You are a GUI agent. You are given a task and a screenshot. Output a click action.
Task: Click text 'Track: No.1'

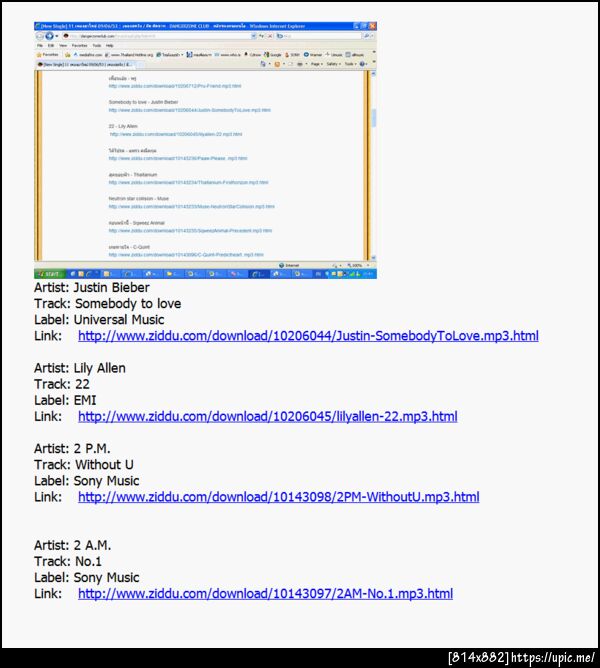tap(68, 561)
